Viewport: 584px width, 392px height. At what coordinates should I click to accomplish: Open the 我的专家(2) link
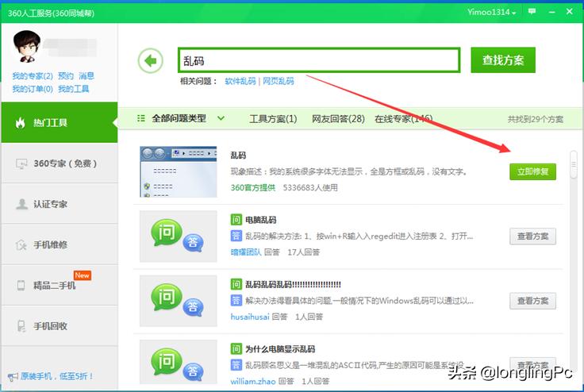[33, 76]
